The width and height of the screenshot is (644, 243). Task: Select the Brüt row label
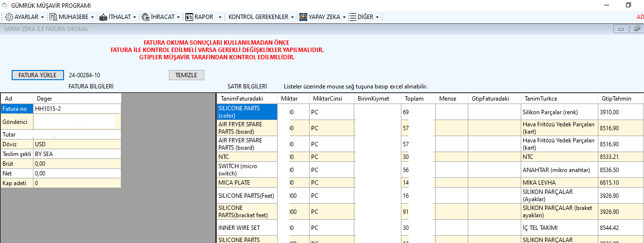click(17, 164)
